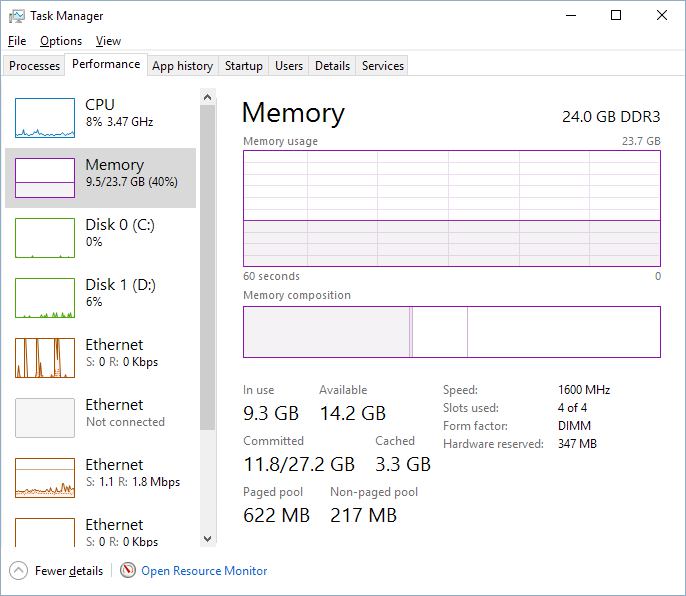This screenshot has height=596, width=686.
Task: Open the View menu
Action: [x=108, y=41]
